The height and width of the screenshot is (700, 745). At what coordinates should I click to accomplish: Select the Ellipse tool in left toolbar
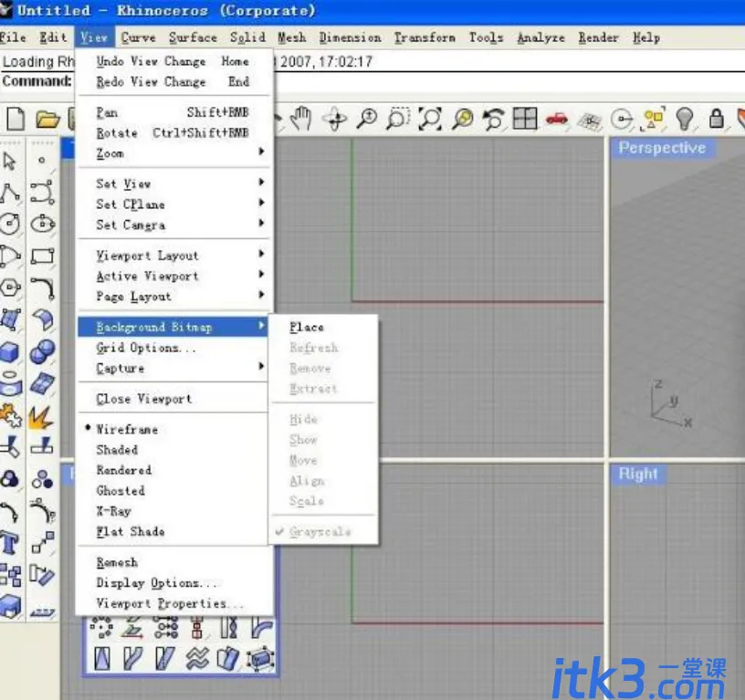point(42,224)
